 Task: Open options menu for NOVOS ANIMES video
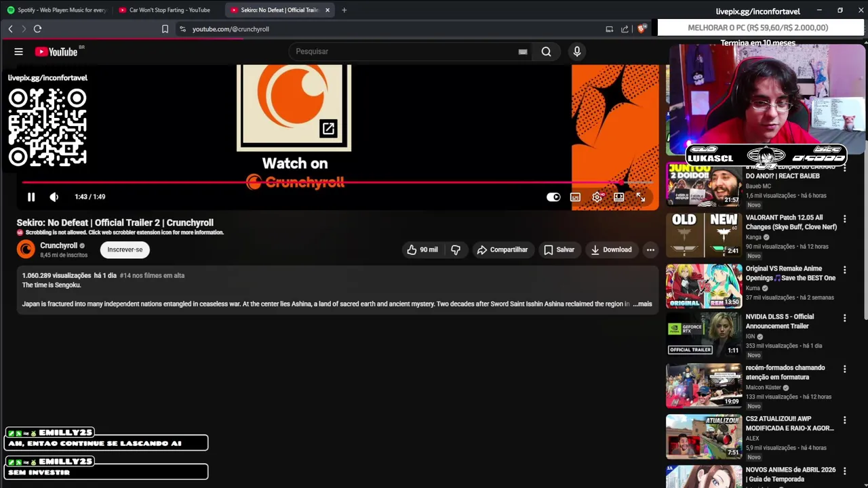pyautogui.click(x=844, y=471)
